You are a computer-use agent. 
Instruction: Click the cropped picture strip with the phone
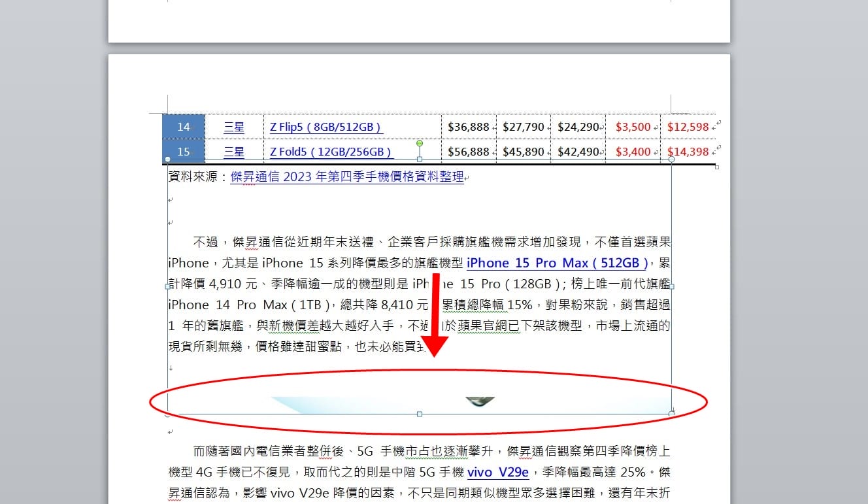point(420,405)
